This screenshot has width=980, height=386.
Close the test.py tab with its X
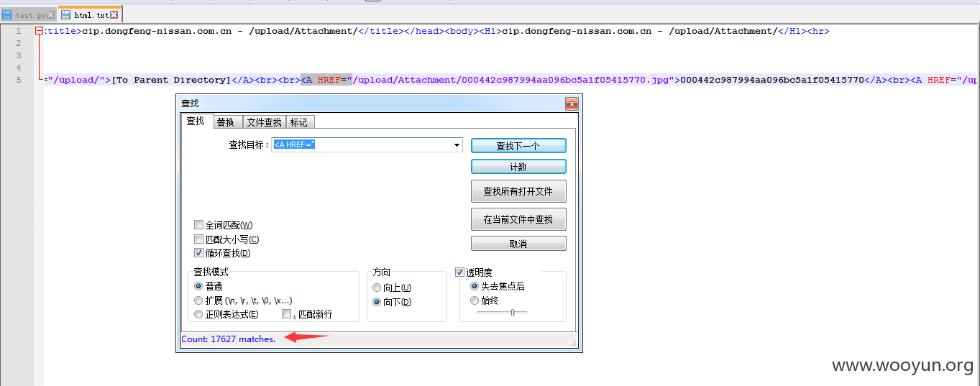50,14
